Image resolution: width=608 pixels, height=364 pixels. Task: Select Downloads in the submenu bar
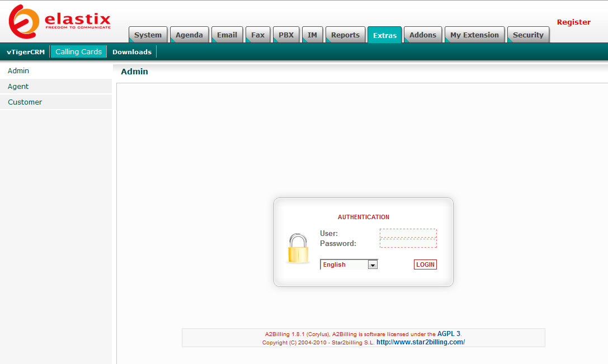click(x=132, y=52)
